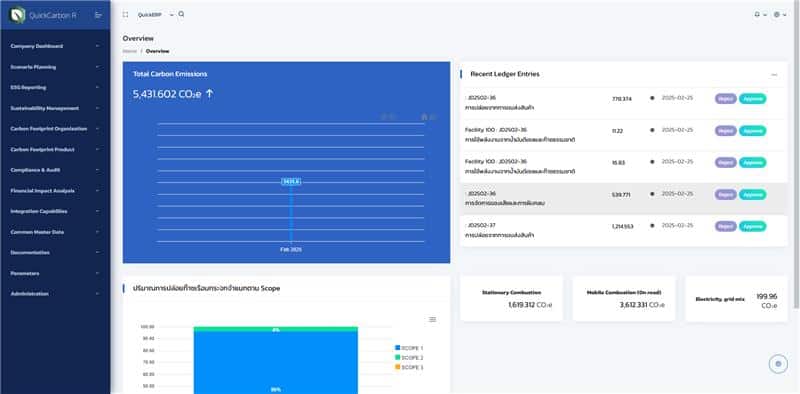
Task: Approve the 1,214.553 ledger entry
Action: point(753,226)
